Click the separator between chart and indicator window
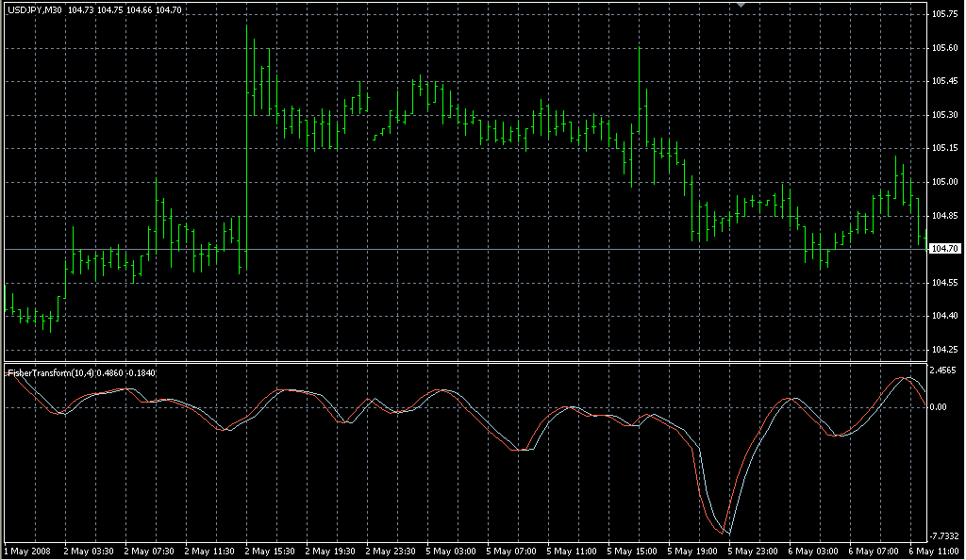 pos(462,362)
